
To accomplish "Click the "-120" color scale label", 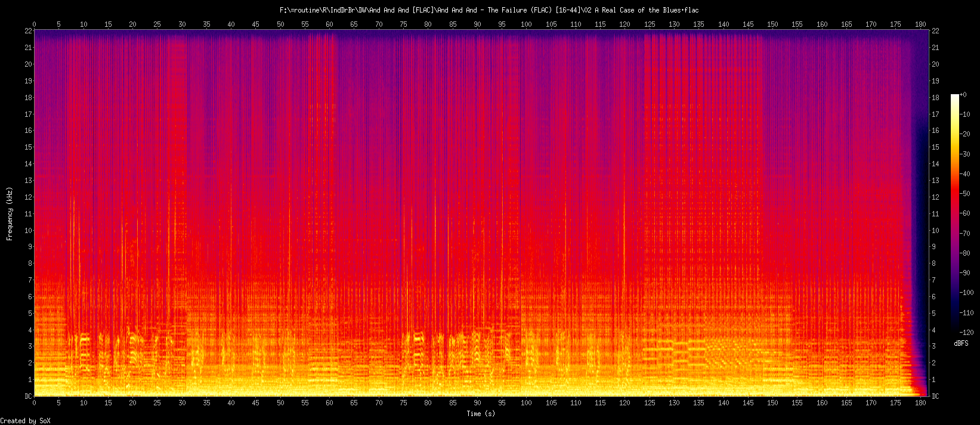I will coord(967,333).
